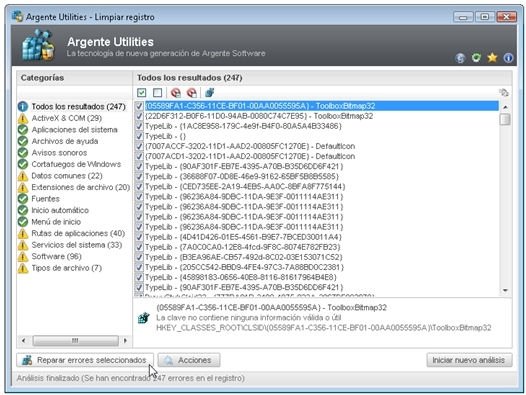526x395 pixels.
Task: Click the warning icon beside Extensiones de archivo (20)
Action: tap(23, 187)
